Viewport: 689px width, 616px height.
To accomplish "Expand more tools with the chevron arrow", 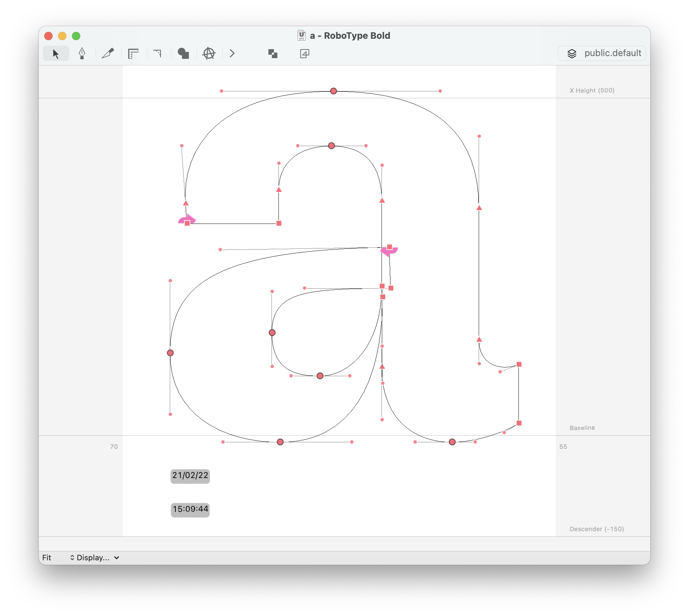I will (232, 53).
